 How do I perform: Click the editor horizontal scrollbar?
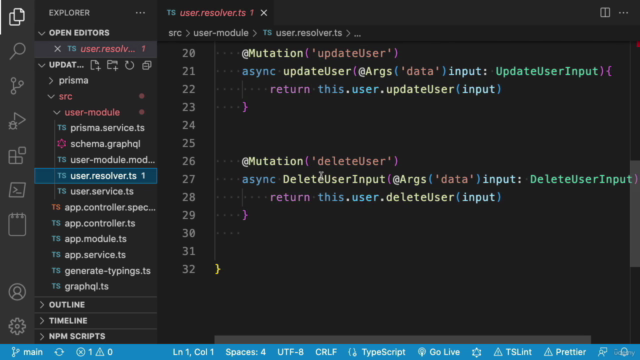[402, 340]
